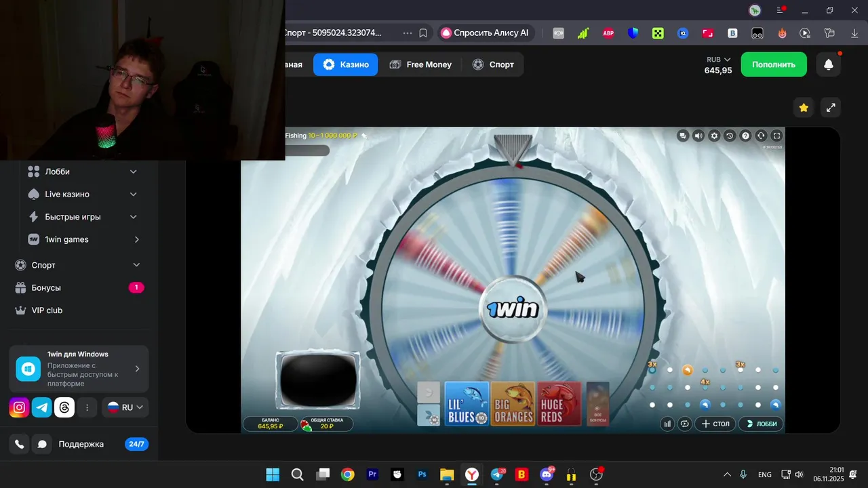Viewport: 868px width, 488px height.
Task: Bet on the BIG ORANGES tile
Action: coord(513,404)
